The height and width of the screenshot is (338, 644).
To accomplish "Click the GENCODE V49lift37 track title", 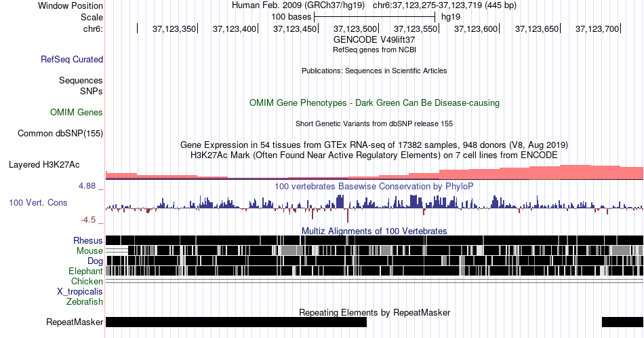I will pyautogui.click(x=374, y=40).
